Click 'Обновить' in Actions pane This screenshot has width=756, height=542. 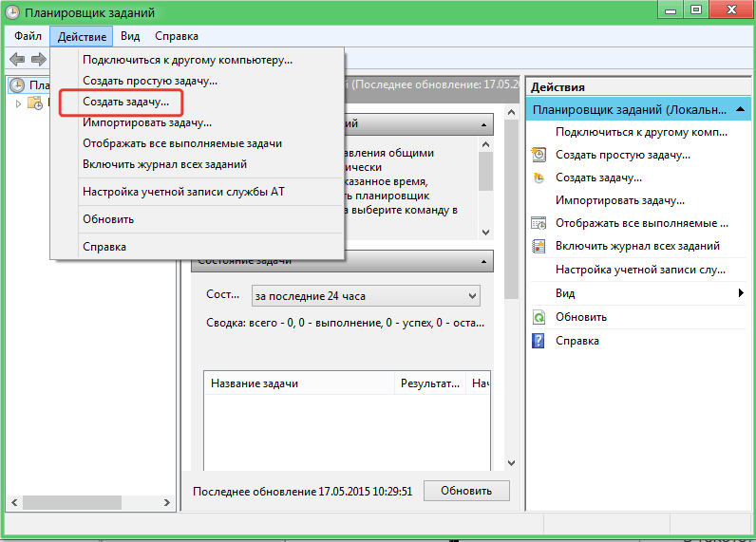581,317
